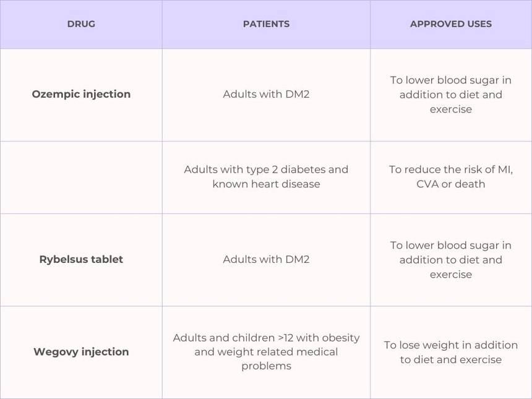The width and height of the screenshot is (532, 399).
Task: Click the APPROVED USES column header
Action: click(x=451, y=24)
